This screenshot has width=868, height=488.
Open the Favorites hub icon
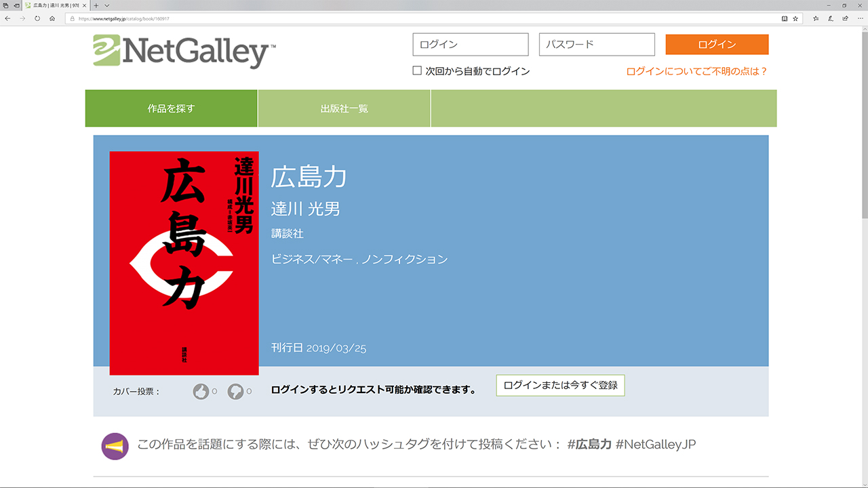pos(816,18)
